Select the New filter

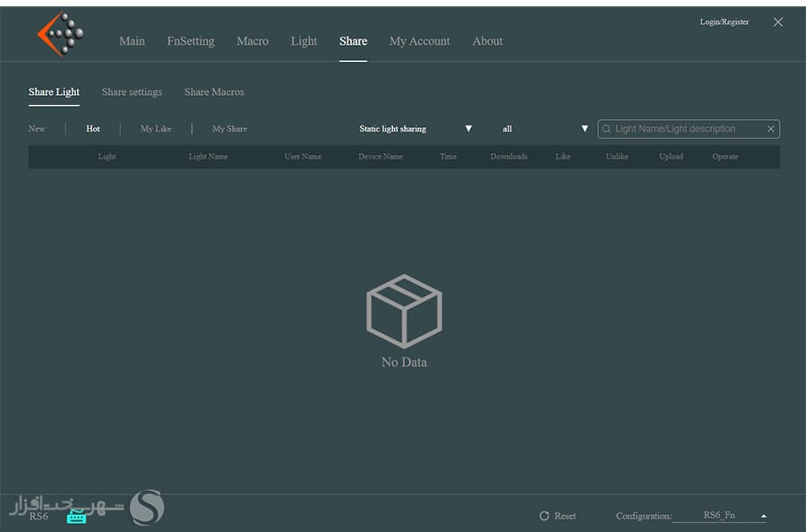(x=37, y=129)
